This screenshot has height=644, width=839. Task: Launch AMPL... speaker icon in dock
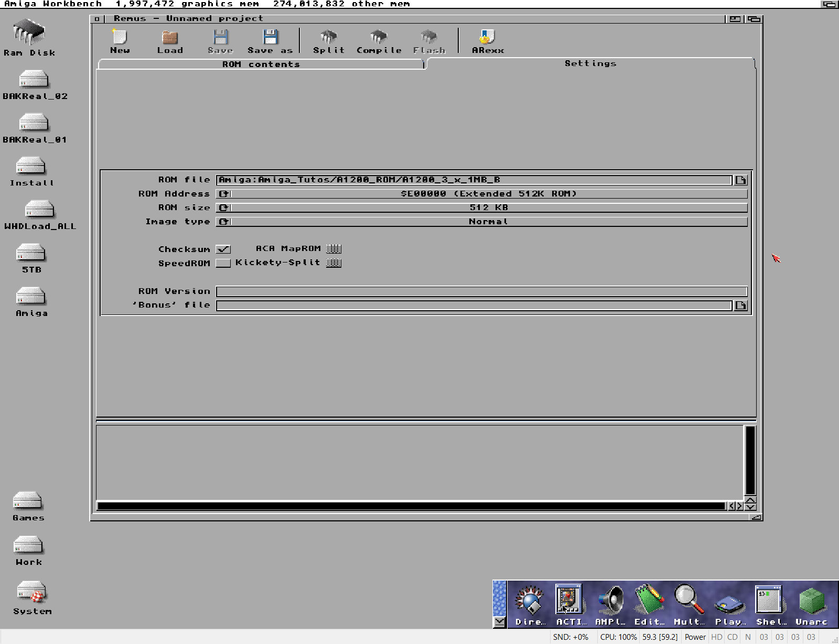coord(610,605)
